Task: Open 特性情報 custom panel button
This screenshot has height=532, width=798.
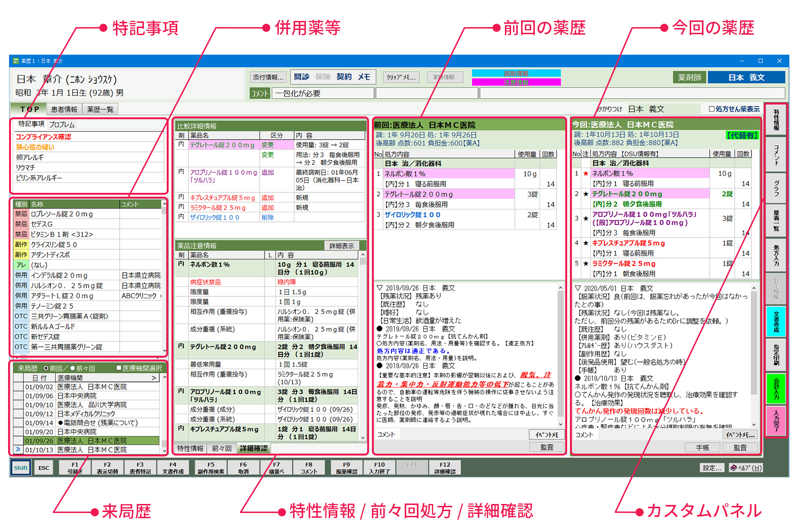Action: (x=776, y=120)
